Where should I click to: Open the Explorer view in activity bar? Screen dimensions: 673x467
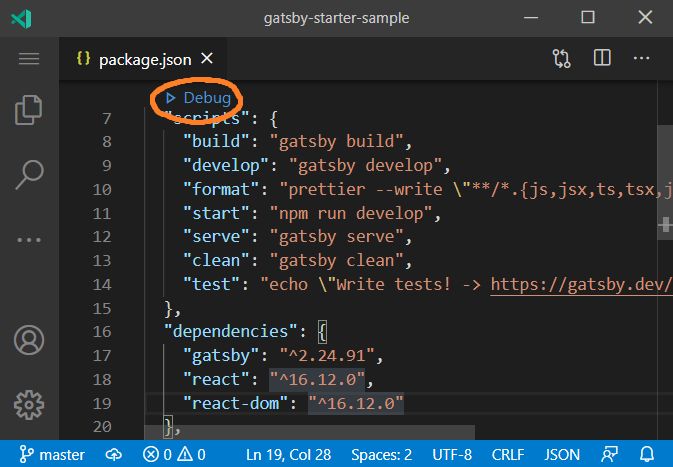[29, 110]
